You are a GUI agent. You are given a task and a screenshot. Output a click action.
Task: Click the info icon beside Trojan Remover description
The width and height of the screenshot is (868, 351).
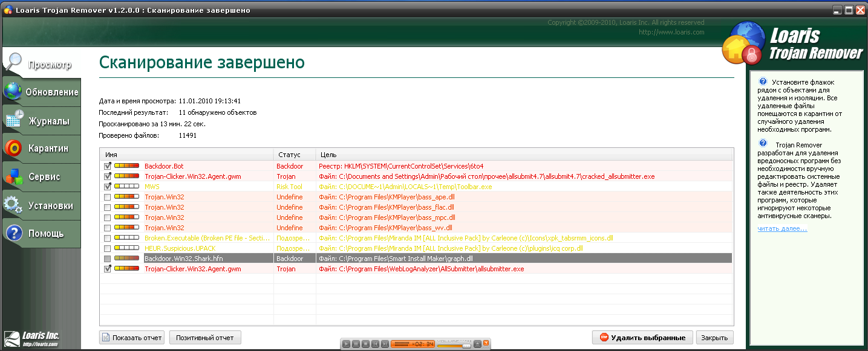coord(763,143)
